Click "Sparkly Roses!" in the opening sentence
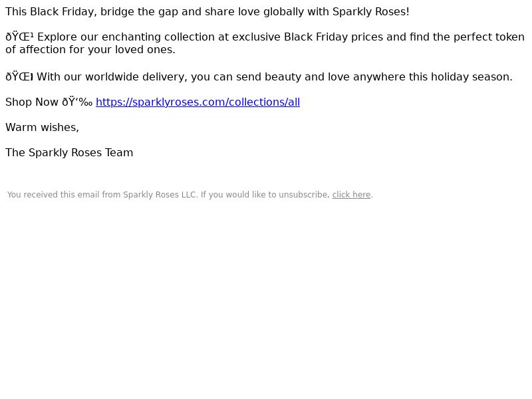The image size is (532, 399). tap(371, 11)
